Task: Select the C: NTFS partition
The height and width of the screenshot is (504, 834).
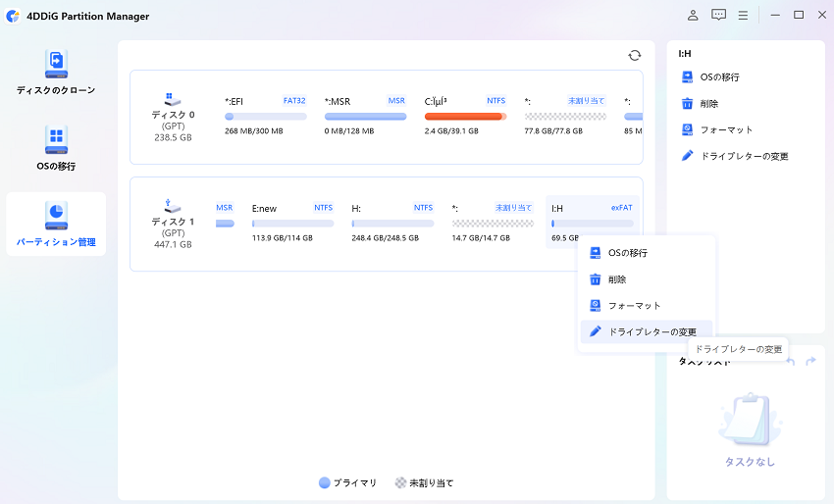Action: click(465, 116)
